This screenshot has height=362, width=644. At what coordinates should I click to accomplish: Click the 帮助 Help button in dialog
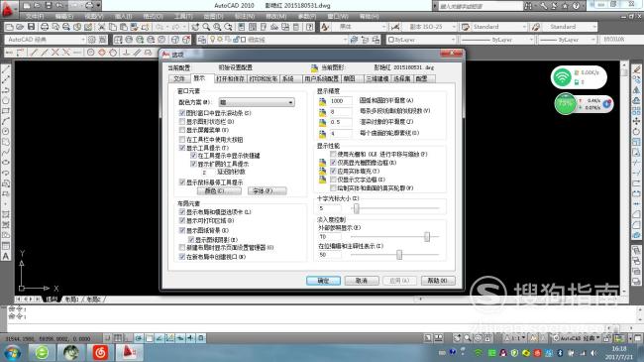pos(438,281)
